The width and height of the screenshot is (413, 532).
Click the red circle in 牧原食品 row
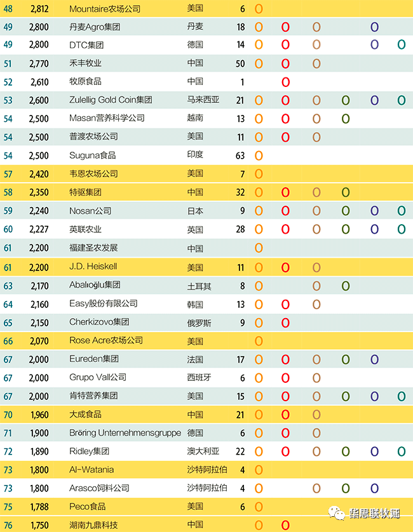pyautogui.click(x=285, y=82)
